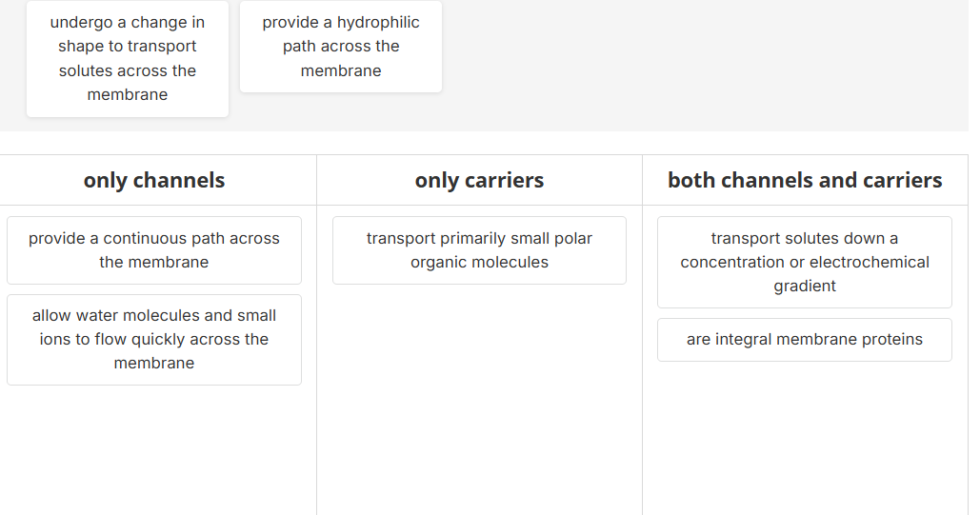The height and width of the screenshot is (515, 980).
Task: Select the card about integral membrane proteins
Action: pos(805,340)
